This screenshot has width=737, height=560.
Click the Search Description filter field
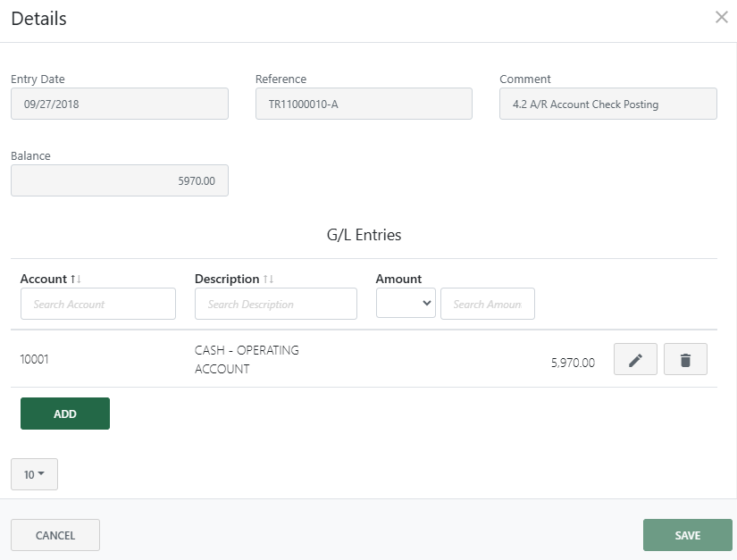pyautogui.click(x=275, y=304)
